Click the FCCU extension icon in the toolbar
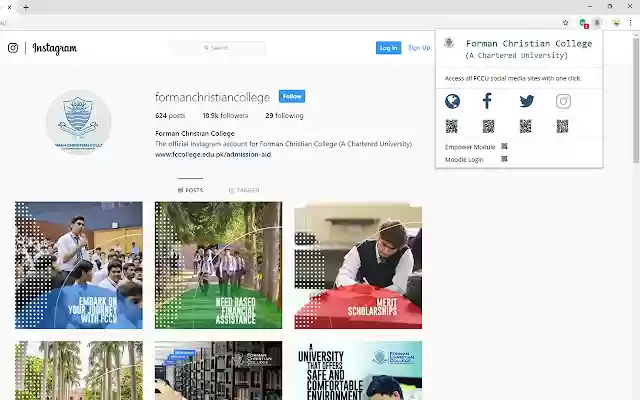Image resolution: width=640 pixels, height=400 pixels. tap(597, 23)
